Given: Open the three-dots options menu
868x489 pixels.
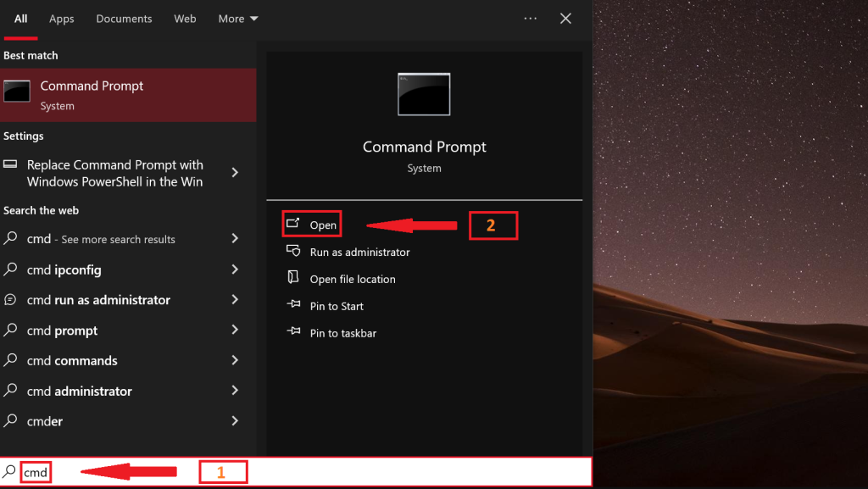Looking at the screenshot, I should pyautogui.click(x=531, y=19).
